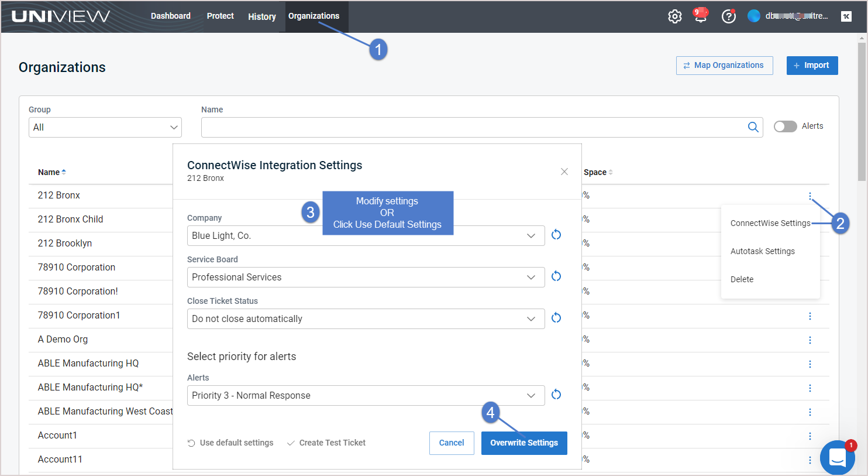Go to the History tab
868x476 pixels.
coord(262,16)
